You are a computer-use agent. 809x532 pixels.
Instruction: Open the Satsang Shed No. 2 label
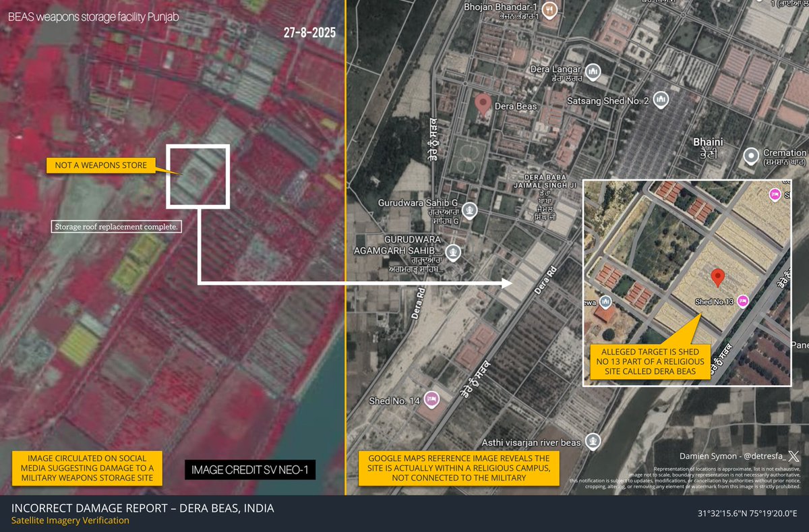[x=608, y=101]
